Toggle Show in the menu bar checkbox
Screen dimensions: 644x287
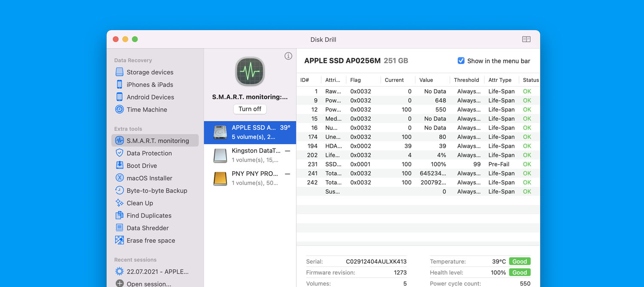coord(461,61)
